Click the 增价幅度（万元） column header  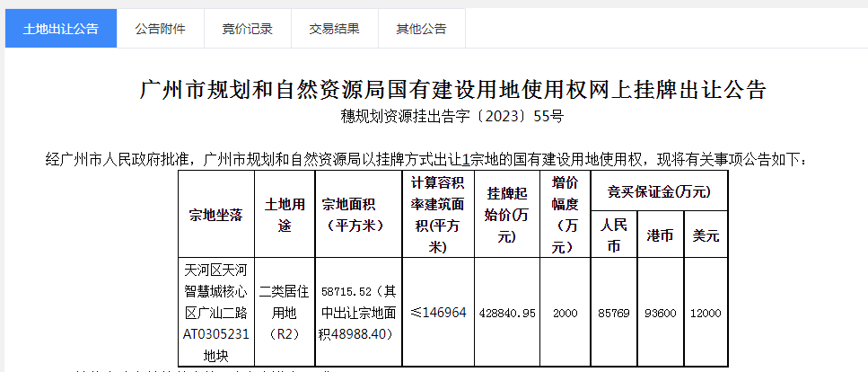coord(565,214)
